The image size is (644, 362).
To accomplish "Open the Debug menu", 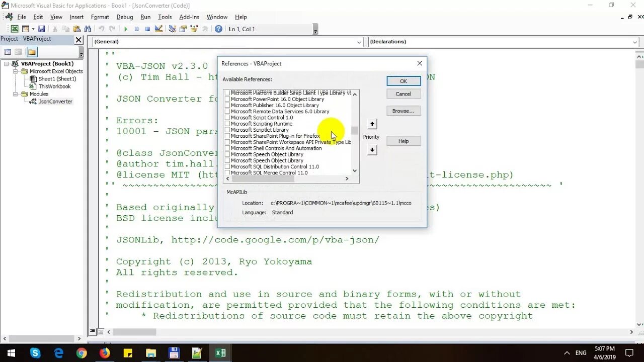I will pyautogui.click(x=125, y=17).
